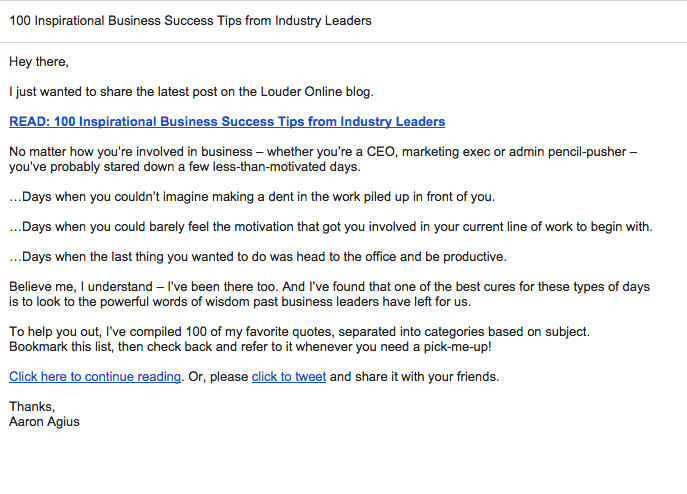
Task: Click the Thanks sign-off line
Action: pos(32,407)
